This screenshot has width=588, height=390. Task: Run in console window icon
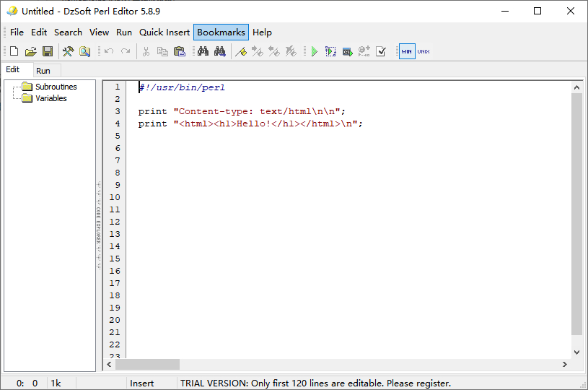347,51
